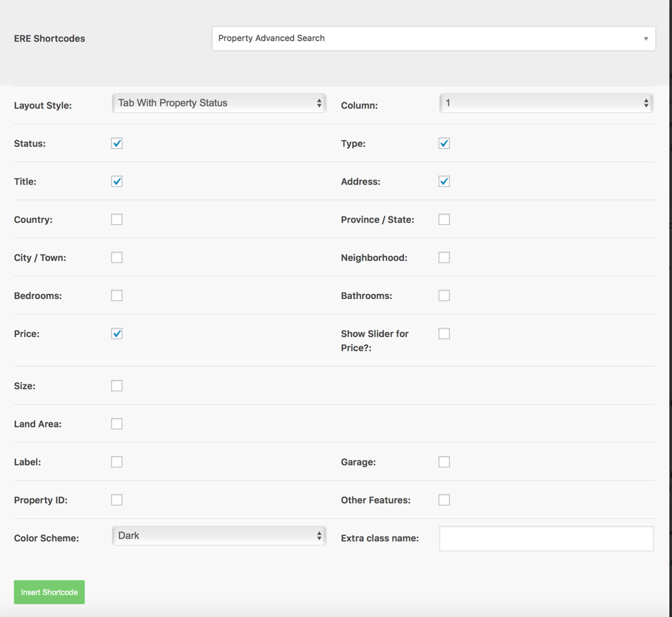Tick the City / Town checkbox
This screenshot has height=617, width=672.
(117, 257)
